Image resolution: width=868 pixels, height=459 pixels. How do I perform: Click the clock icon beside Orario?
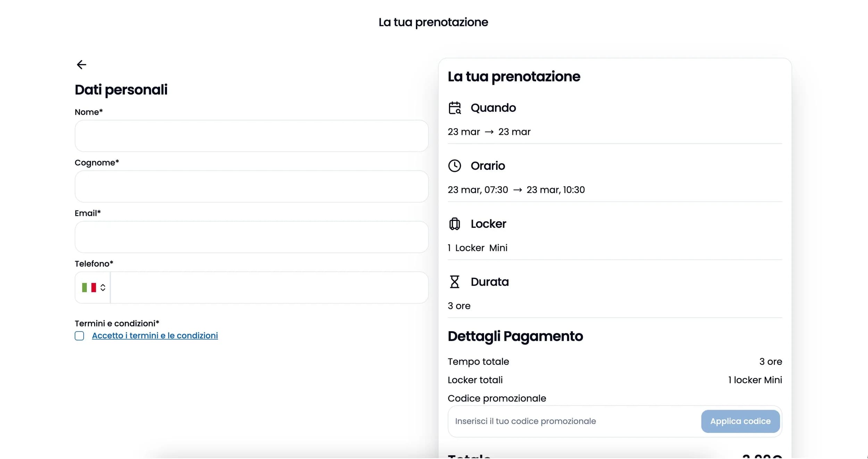[x=454, y=166]
